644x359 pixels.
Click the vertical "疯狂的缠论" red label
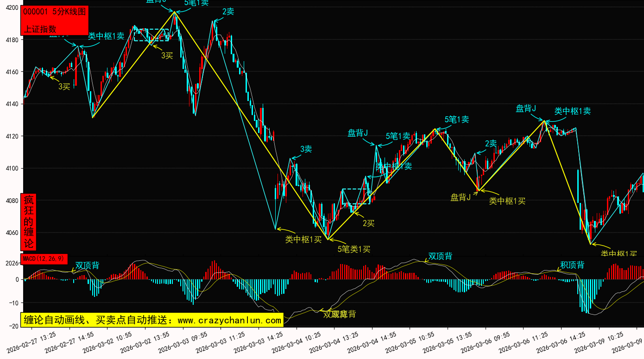(x=29, y=222)
